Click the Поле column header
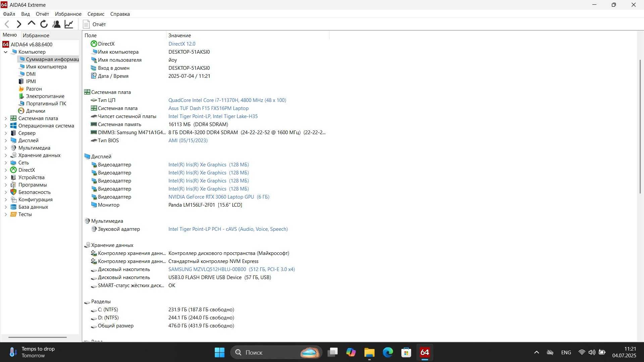Screen dimensions: 644x362 coord(124,35)
